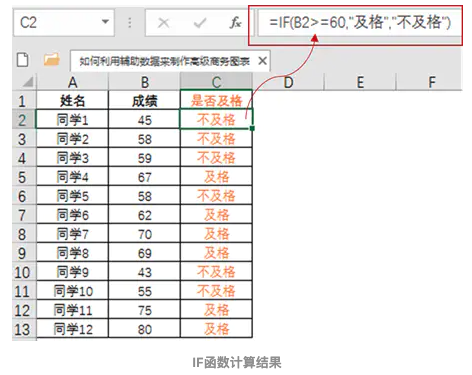
Task: Click the score cell 59
Action: [x=144, y=157]
